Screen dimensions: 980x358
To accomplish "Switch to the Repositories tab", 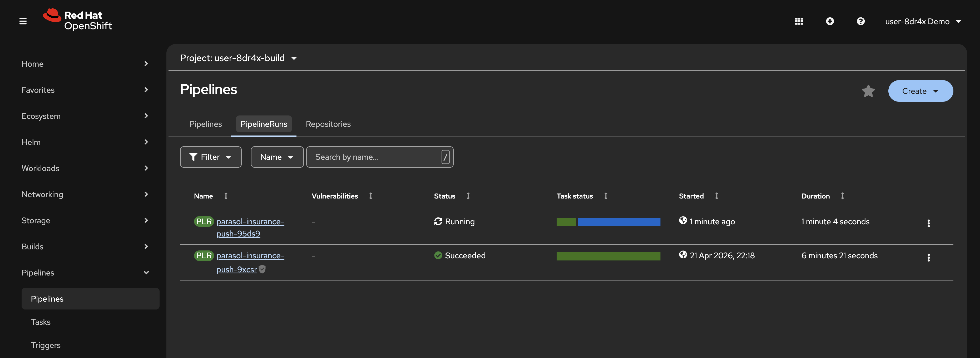I will point(328,124).
